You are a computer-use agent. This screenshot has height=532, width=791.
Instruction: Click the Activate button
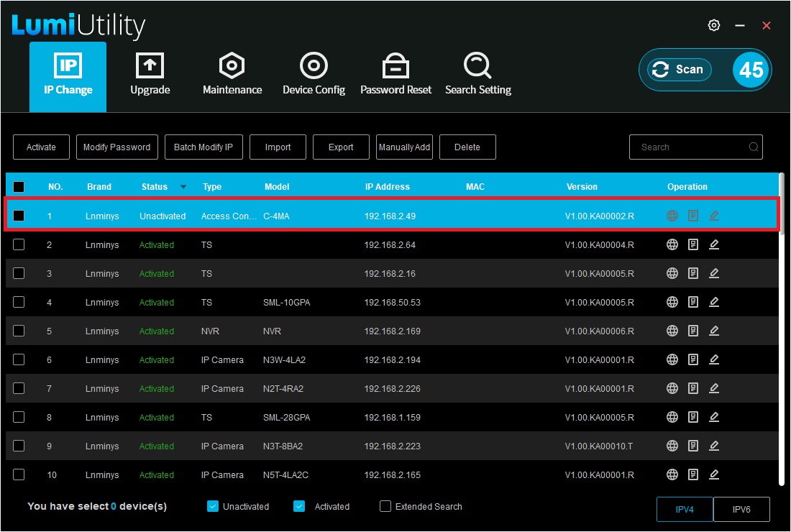click(x=42, y=147)
